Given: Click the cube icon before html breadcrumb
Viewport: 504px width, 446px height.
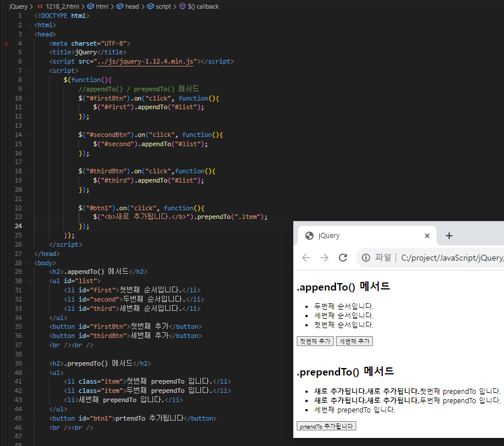Looking at the screenshot, I should (91, 6).
